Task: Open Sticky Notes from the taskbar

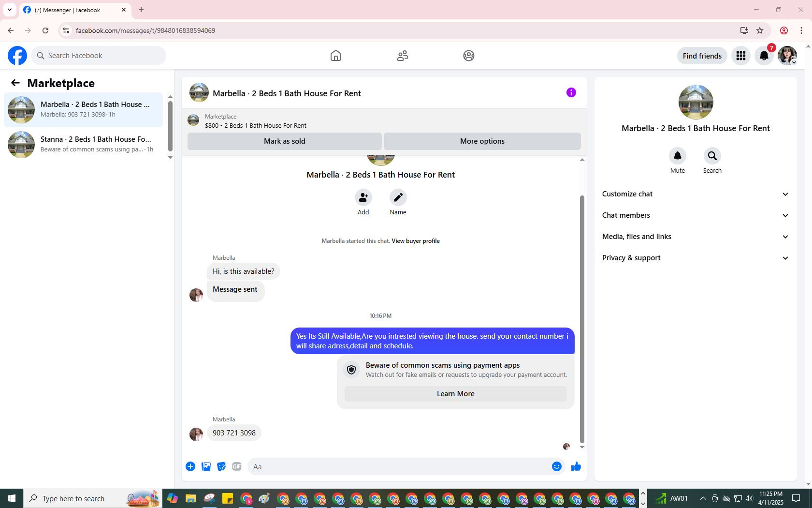Action: click(x=228, y=498)
